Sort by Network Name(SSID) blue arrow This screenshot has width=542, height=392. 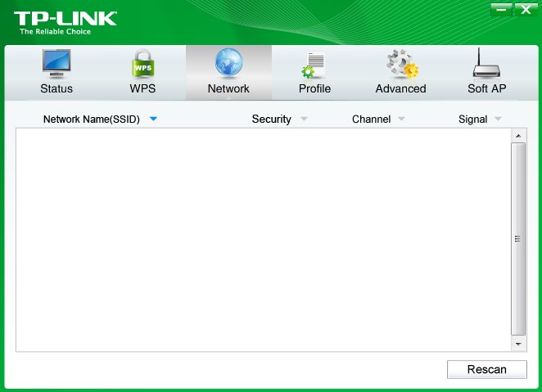(x=153, y=119)
